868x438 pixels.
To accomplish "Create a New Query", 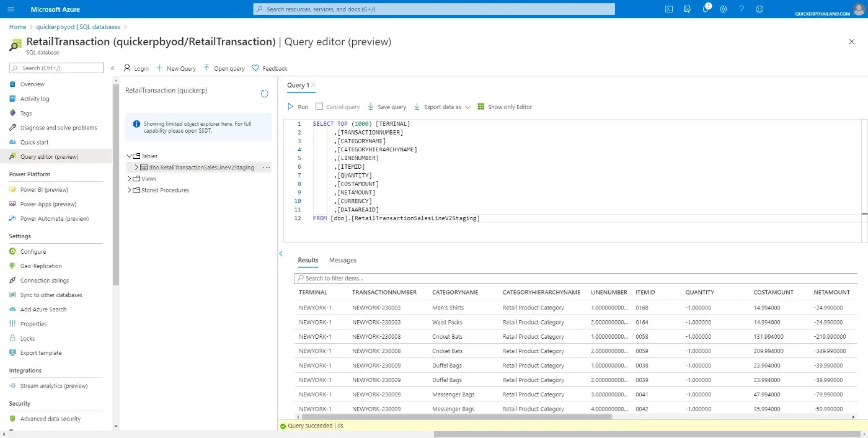I will pyautogui.click(x=176, y=68).
